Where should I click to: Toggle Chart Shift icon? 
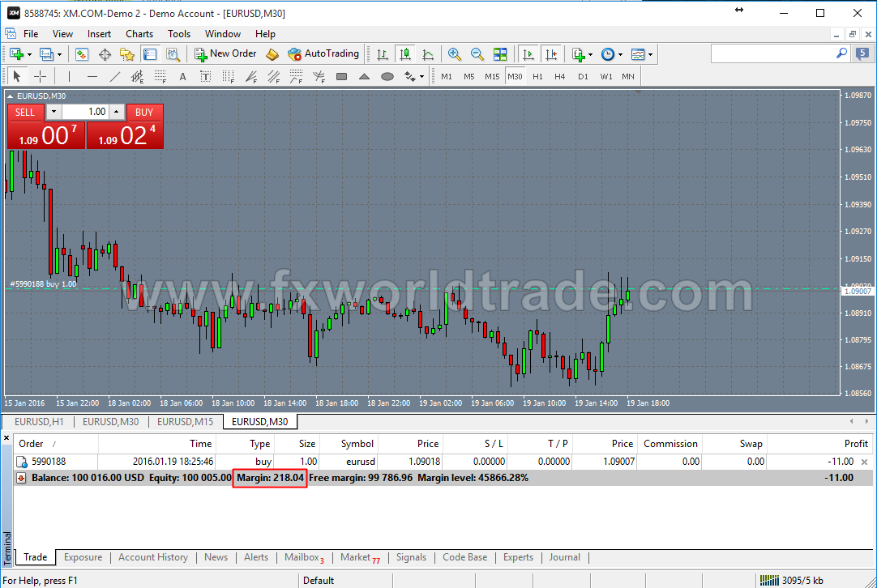(551, 54)
